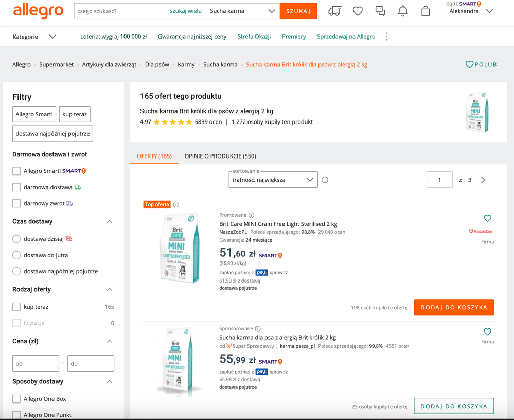
Task: Switch to OPINIE O PRODUKCIE tab
Action: click(220, 156)
